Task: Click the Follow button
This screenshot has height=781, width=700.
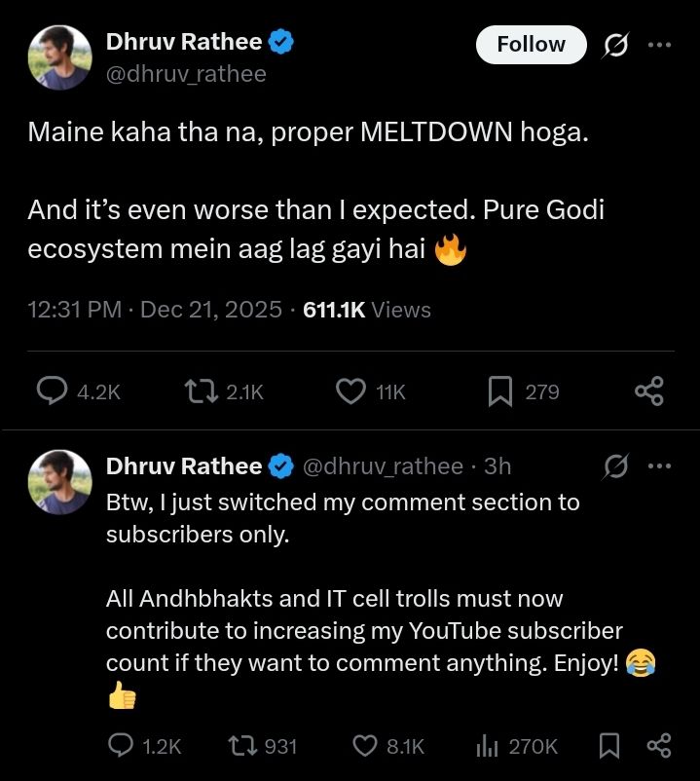Action: tap(531, 45)
